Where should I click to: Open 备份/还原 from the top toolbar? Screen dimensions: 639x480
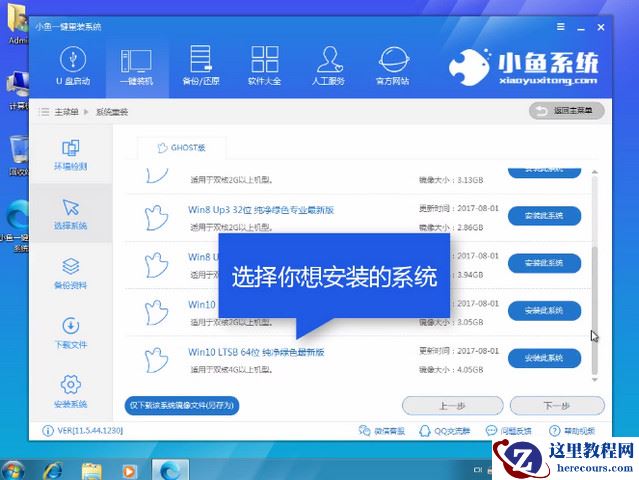click(x=201, y=66)
